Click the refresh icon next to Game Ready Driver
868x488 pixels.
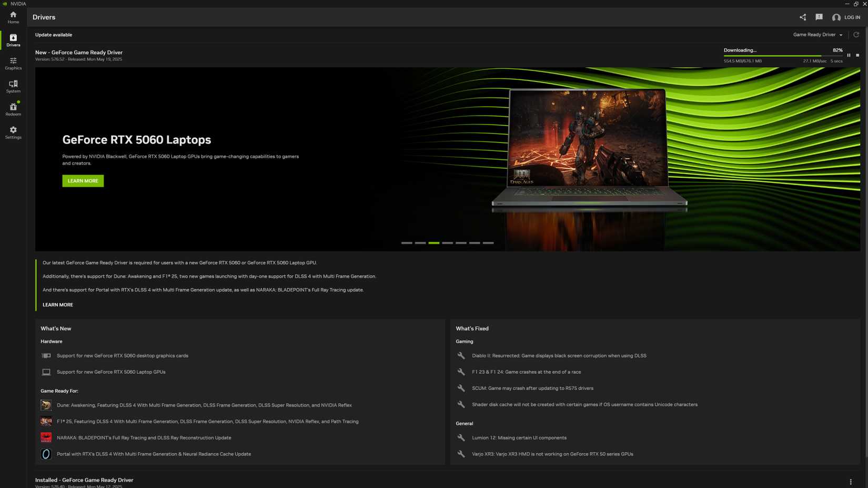856,35
